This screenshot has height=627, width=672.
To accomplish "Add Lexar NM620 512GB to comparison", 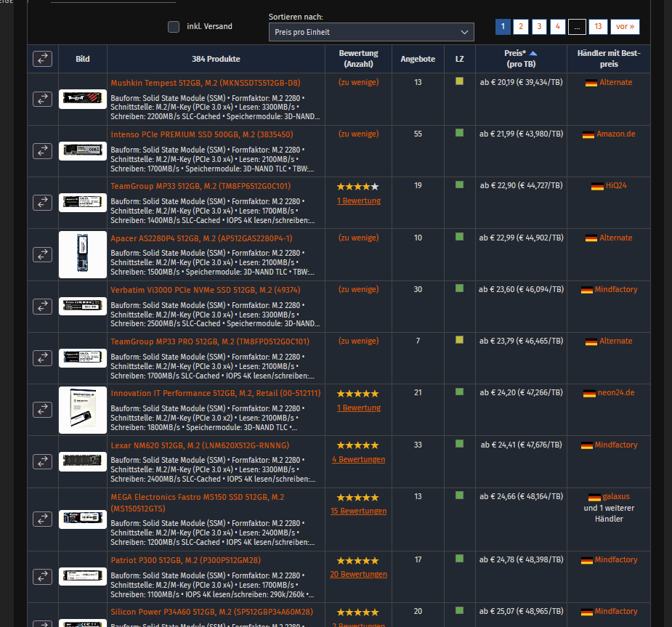I will tap(42, 461).
